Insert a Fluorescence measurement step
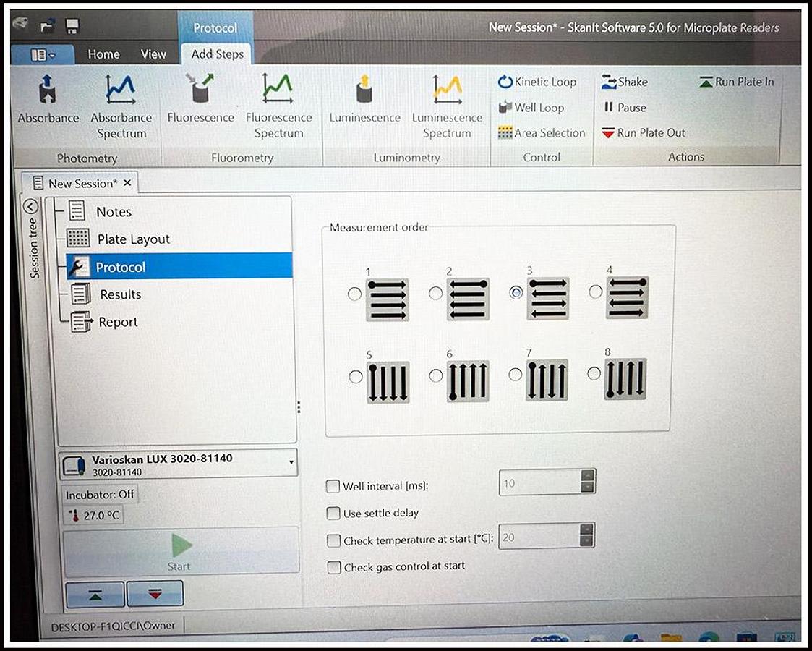 (200, 100)
